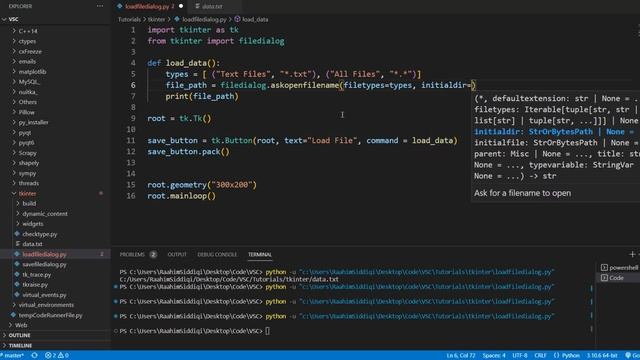
Task: Click Ln 6, Col 72 cursor position
Action: pyautogui.click(x=461, y=356)
